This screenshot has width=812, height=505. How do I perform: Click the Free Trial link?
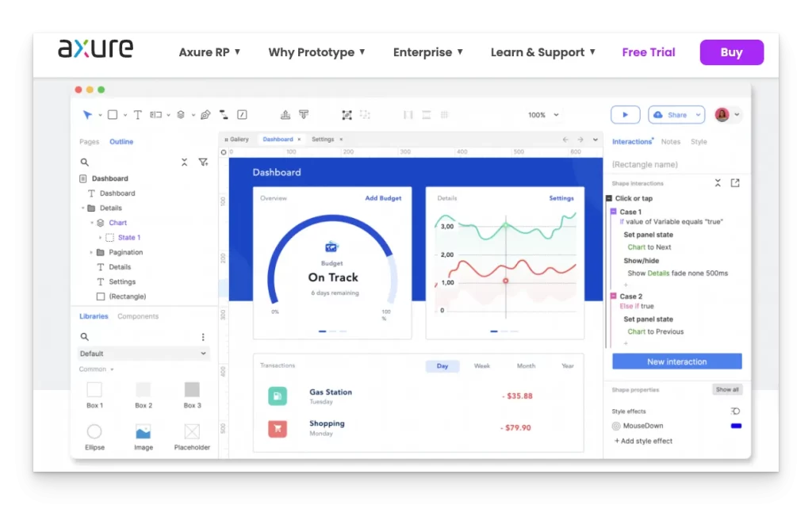[x=649, y=52]
